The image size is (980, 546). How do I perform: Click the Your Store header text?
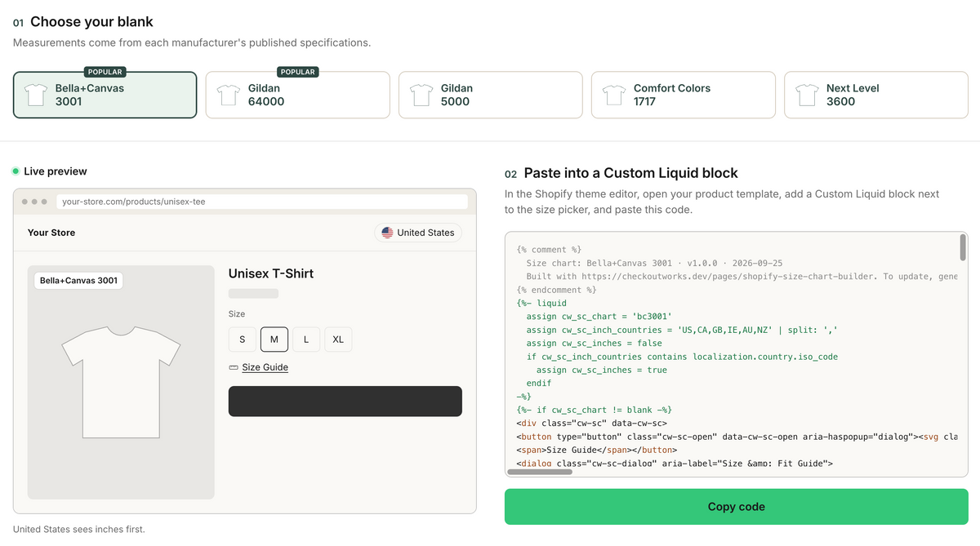point(51,233)
